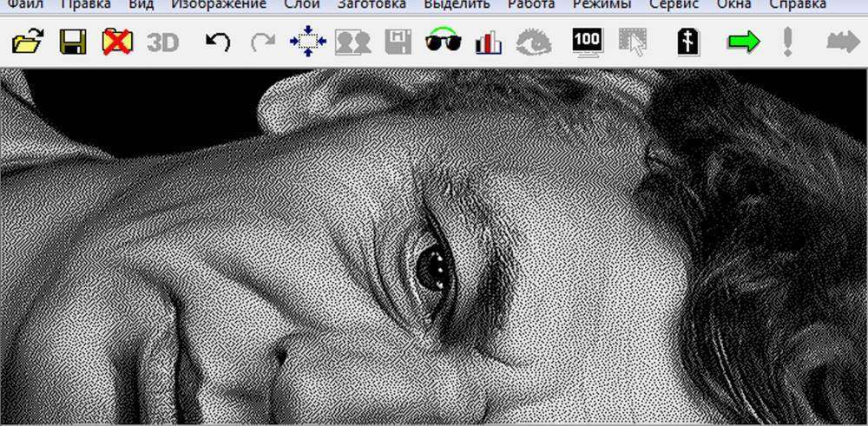The image size is (868, 426).
Task: Open the Работа menu
Action: click(531, 4)
